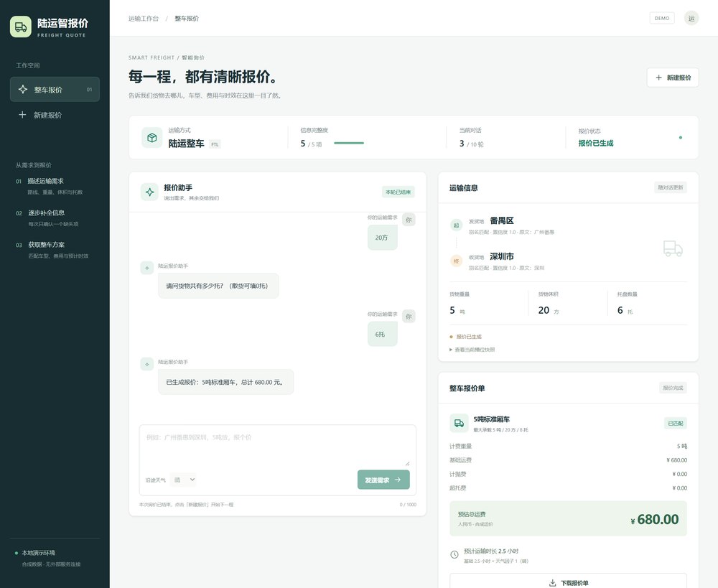Click the 起 origin marker next to 番禺区
Screen dimensions: 718x588
(x=456, y=225)
